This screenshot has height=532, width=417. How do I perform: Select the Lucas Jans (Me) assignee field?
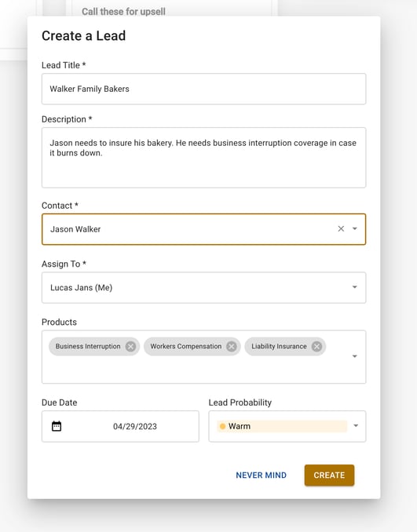pos(203,287)
